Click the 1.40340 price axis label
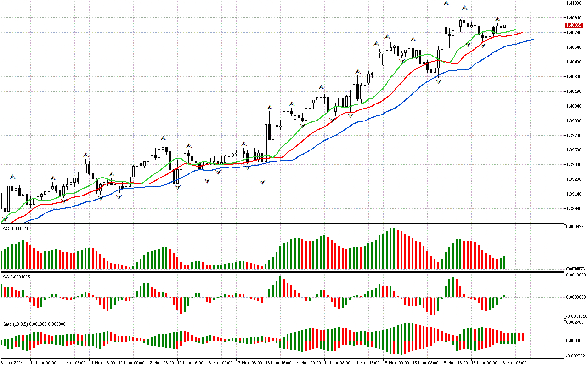The width and height of the screenshot is (588, 368). coord(574,77)
